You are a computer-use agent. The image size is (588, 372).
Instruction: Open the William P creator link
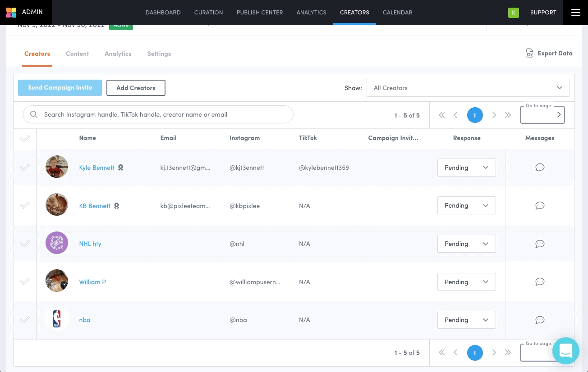click(x=92, y=282)
